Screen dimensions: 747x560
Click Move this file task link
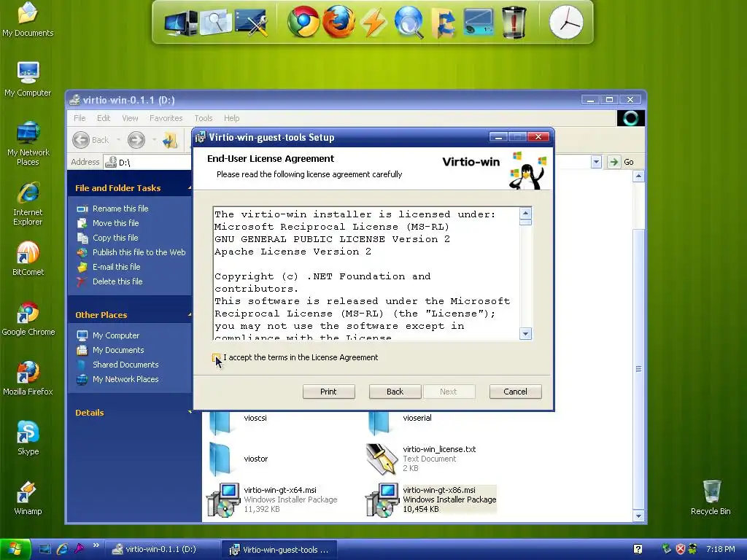(x=116, y=223)
